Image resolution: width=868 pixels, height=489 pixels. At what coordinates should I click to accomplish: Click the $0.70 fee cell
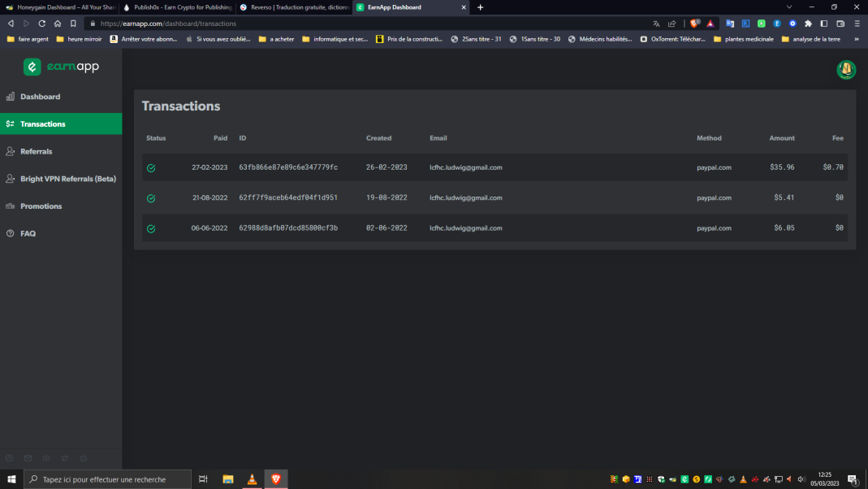[832, 167]
